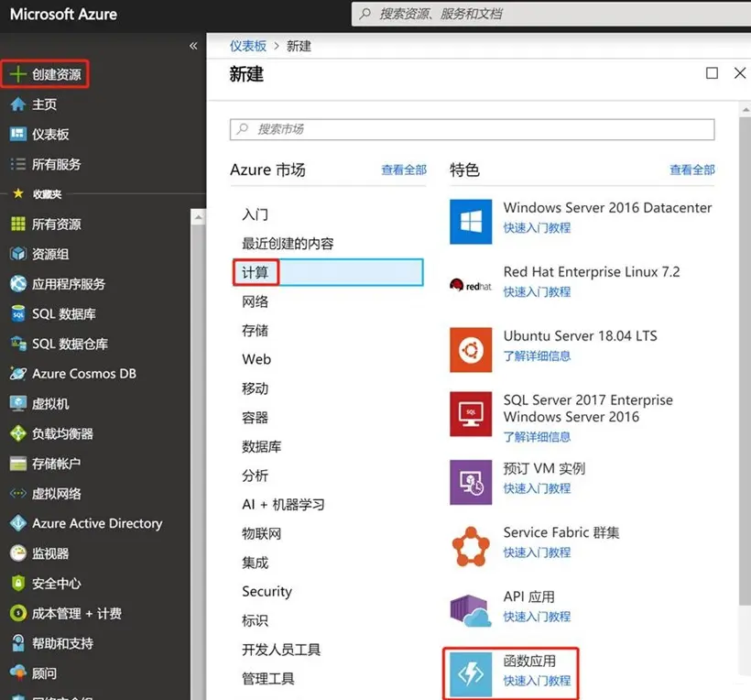Image resolution: width=751 pixels, height=700 pixels.
Task: Click 查看全部 next to Azure 市场
Action: [x=403, y=170]
